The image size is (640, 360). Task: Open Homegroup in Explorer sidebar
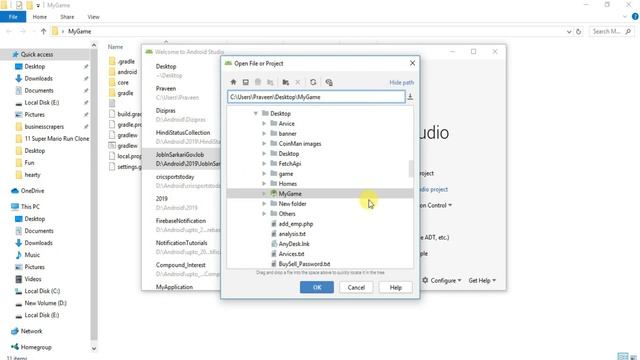(36, 347)
